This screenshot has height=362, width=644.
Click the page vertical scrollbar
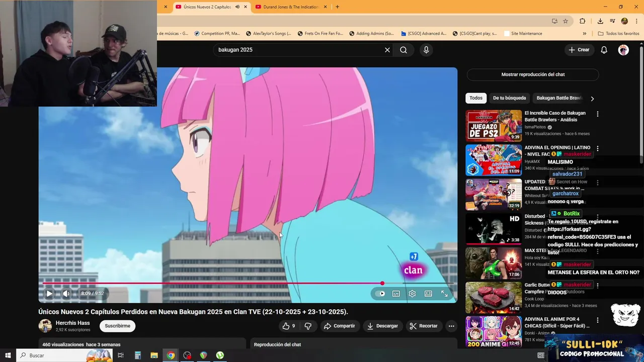(641, 105)
